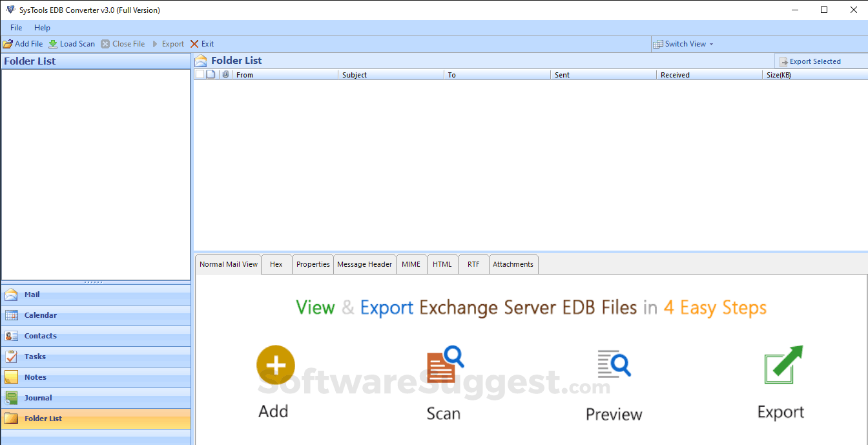Open the File menu
Viewport: 868px width, 445px height.
point(16,28)
